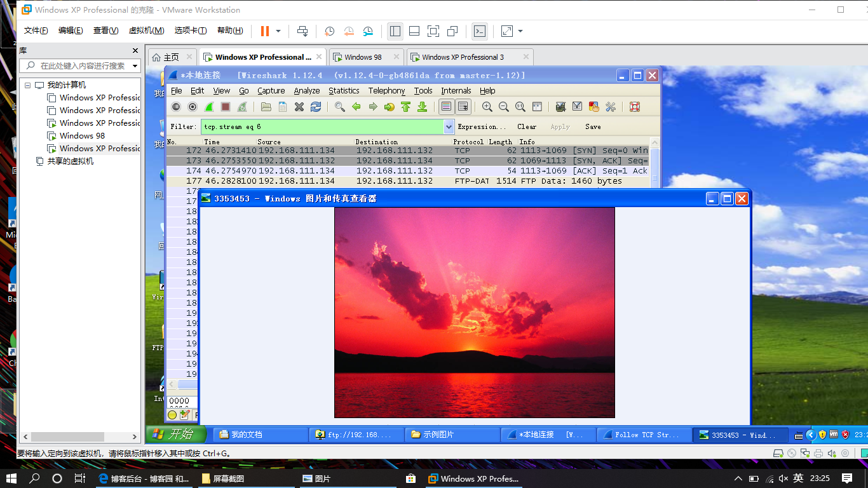Viewport: 868px width, 488px height.
Task: Open Wireshark display filters icon
Action: pos(577,107)
